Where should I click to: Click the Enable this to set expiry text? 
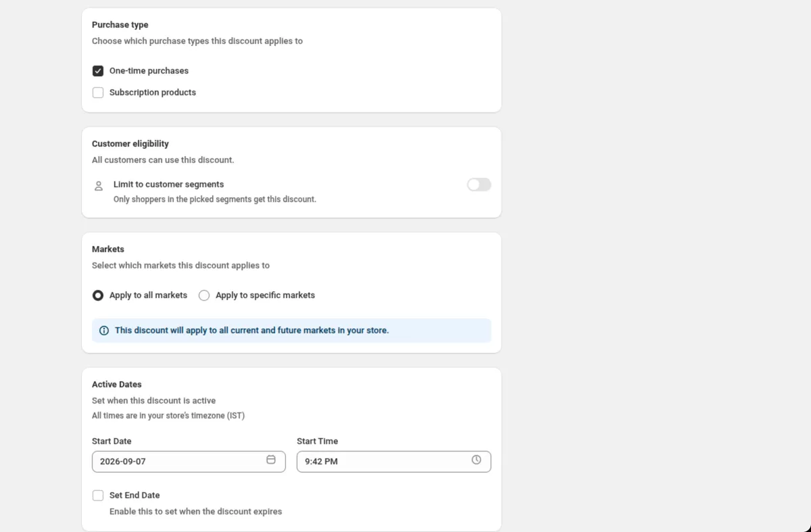click(196, 512)
